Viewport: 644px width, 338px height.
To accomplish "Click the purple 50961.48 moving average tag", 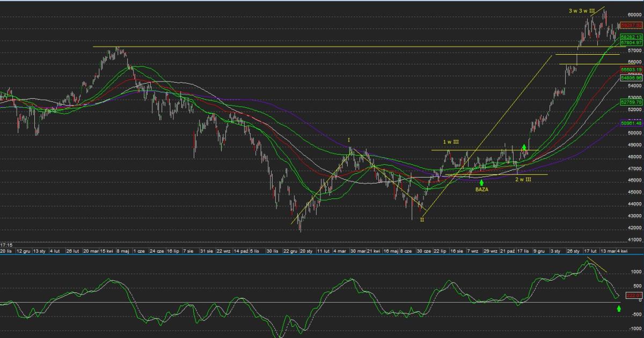I will pyautogui.click(x=631, y=123).
